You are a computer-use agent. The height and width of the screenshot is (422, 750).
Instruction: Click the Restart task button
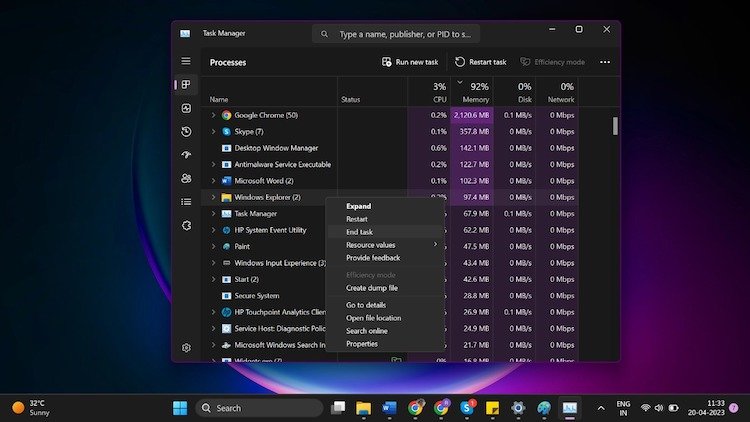(x=480, y=62)
